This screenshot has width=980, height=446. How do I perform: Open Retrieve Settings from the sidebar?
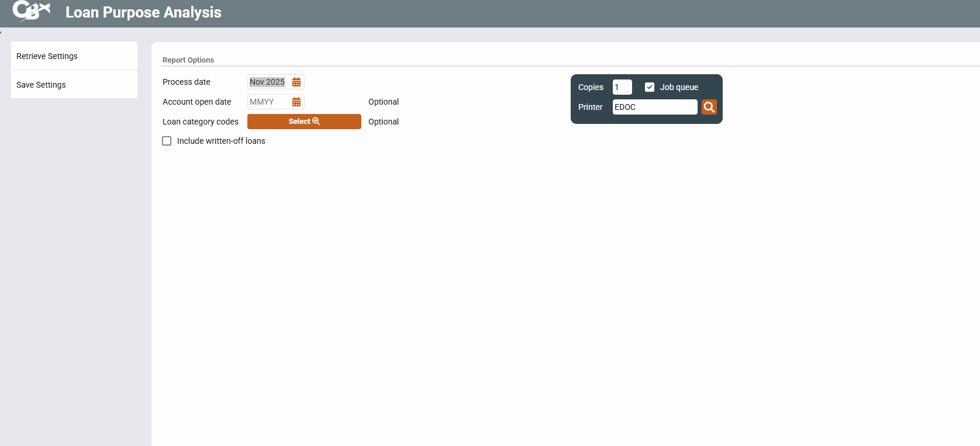coord(47,56)
